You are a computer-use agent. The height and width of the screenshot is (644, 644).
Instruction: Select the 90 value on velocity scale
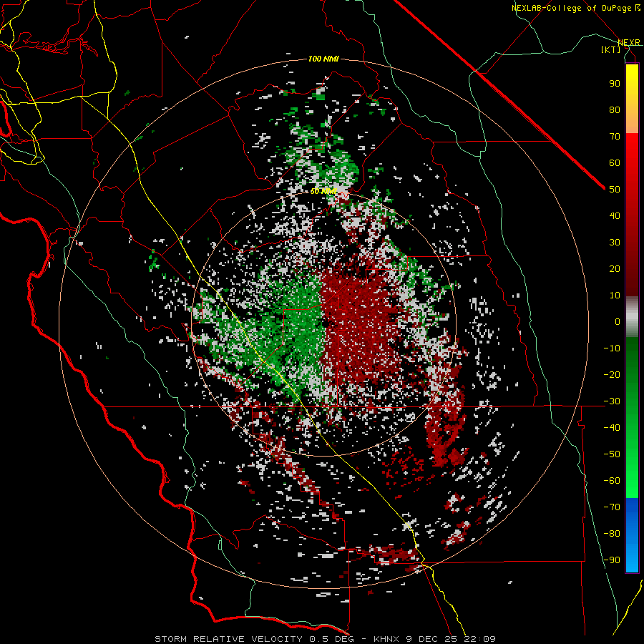(x=615, y=84)
